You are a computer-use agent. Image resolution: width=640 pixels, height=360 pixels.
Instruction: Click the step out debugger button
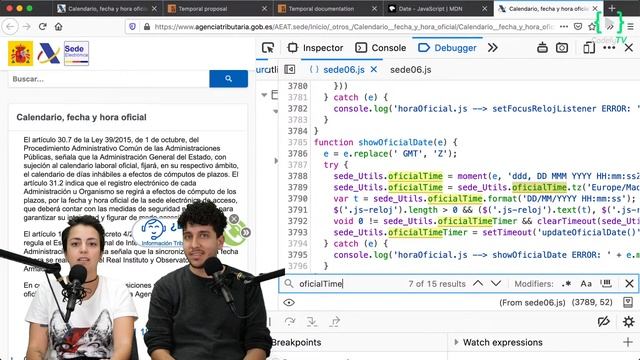(335, 322)
